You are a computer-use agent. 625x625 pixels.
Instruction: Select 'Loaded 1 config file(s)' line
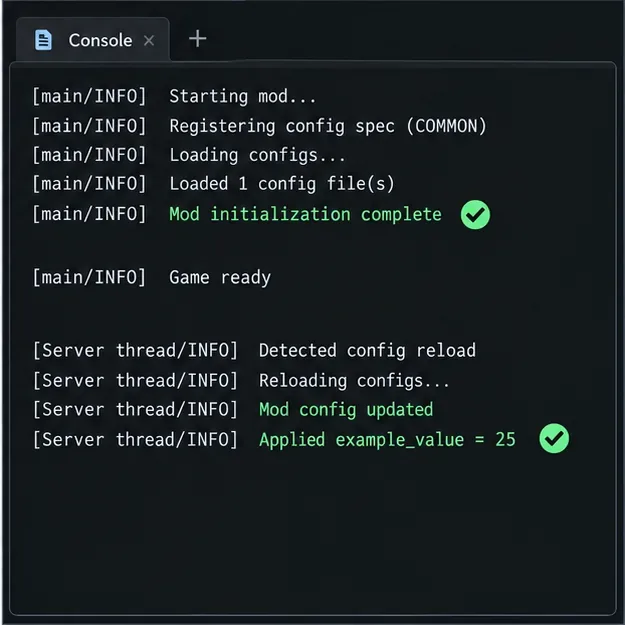click(x=213, y=184)
